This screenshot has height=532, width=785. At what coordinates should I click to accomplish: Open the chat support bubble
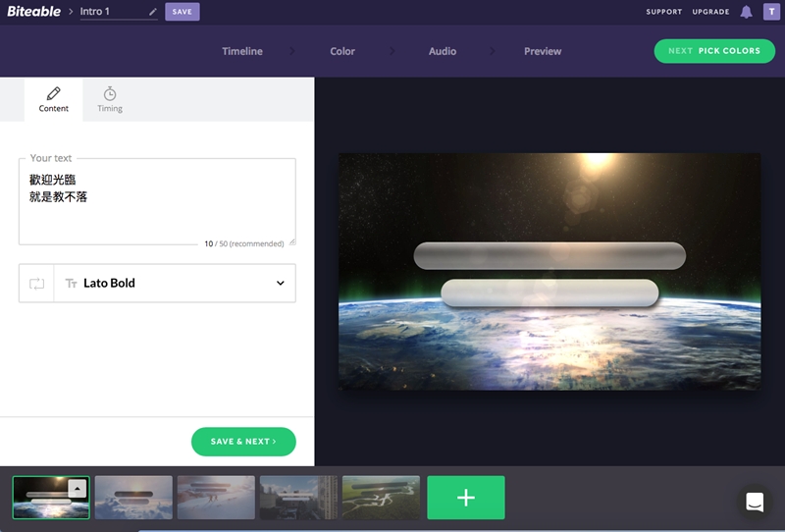click(x=755, y=502)
